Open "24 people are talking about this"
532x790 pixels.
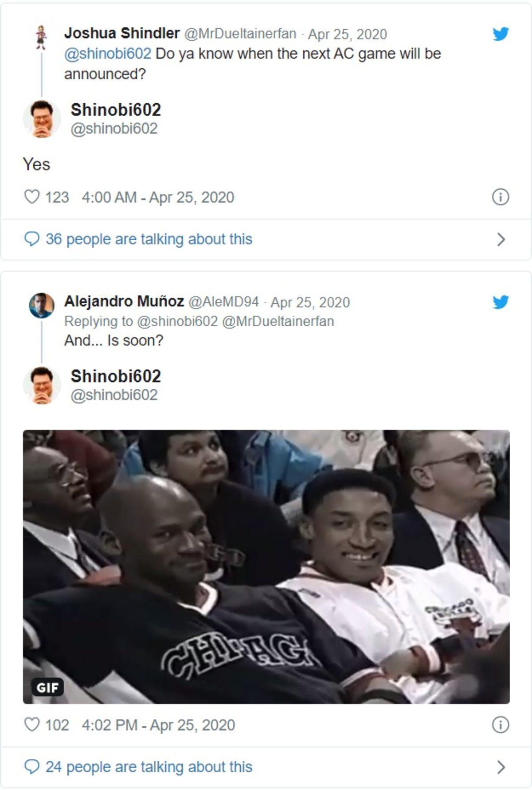[x=149, y=767]
